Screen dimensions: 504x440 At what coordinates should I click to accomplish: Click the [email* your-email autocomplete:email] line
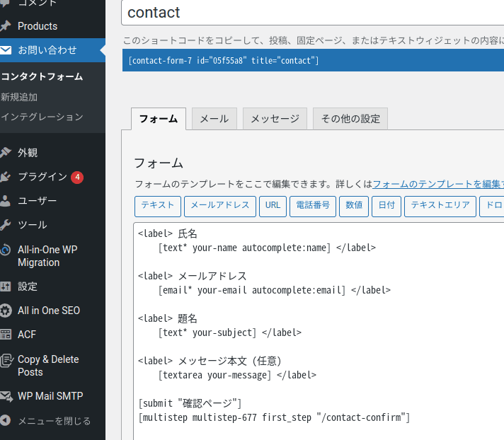tap(275, 290)
